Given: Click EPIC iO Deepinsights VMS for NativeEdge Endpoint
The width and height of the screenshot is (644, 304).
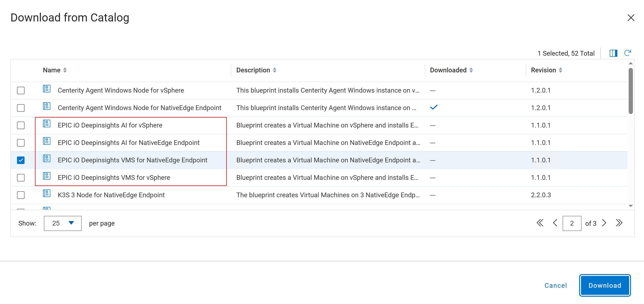Looking at the screenshot, I should pyautogui.click(x=133, y=160).
